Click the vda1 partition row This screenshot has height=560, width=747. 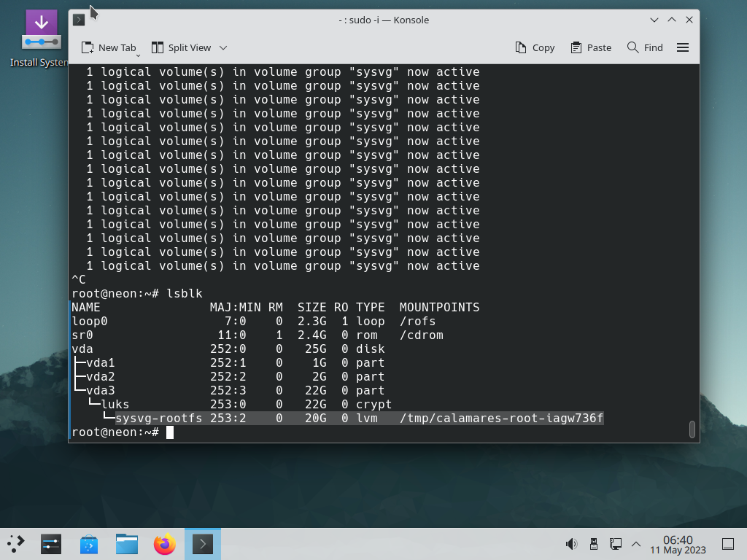[x=228, y=363]
